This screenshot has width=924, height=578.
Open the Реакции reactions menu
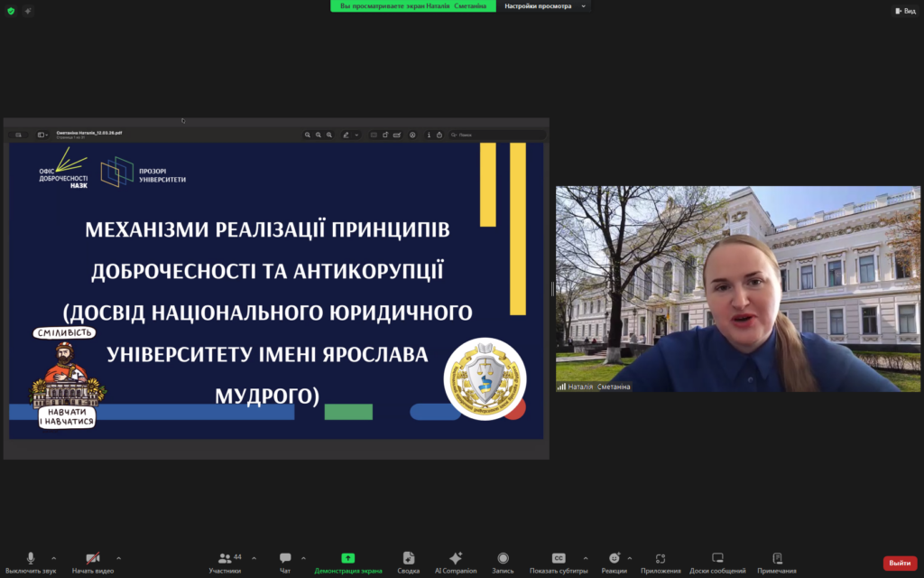(x=614, y=559)
